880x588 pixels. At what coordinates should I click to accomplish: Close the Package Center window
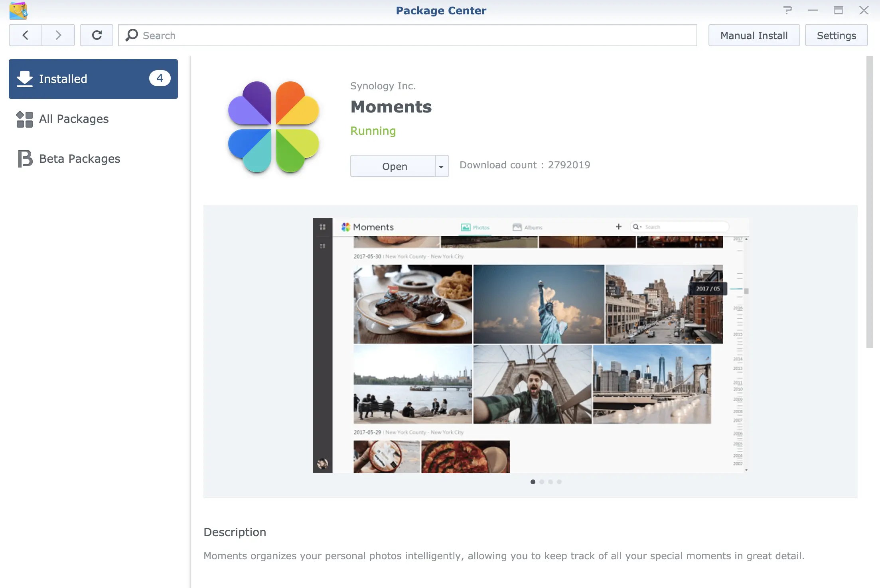(x=864, y=10)
